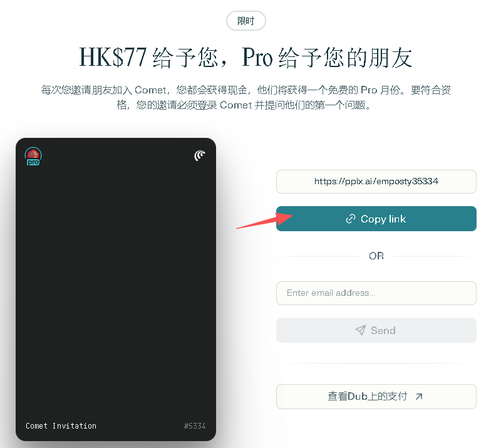
Task: Click the paper plane icon beside Send
Action: point(360,330)
